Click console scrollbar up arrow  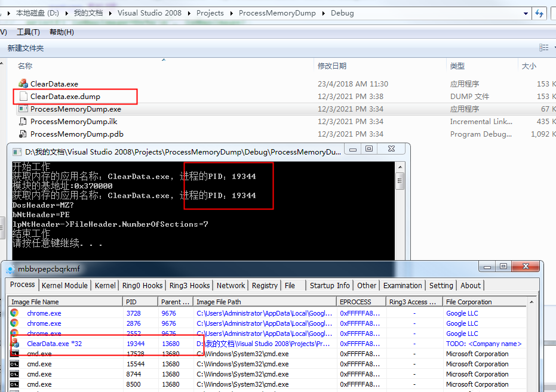coord(400,167)
